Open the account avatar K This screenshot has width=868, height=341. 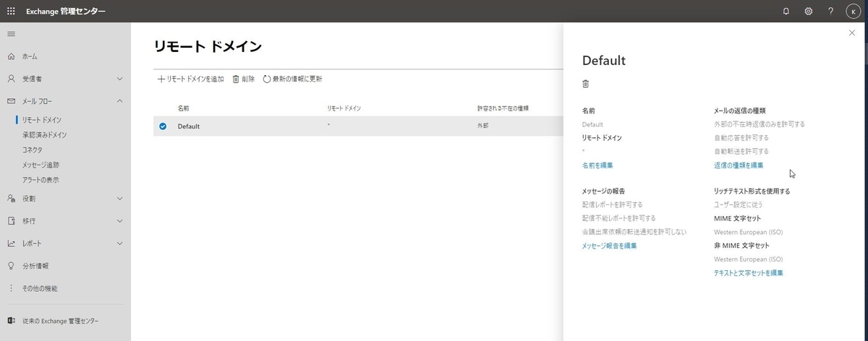coord(854,11)
